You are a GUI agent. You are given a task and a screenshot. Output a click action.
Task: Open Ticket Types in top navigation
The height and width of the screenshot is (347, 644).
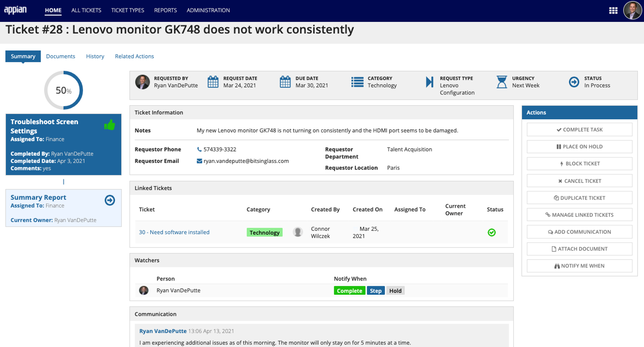click(128, 10)
